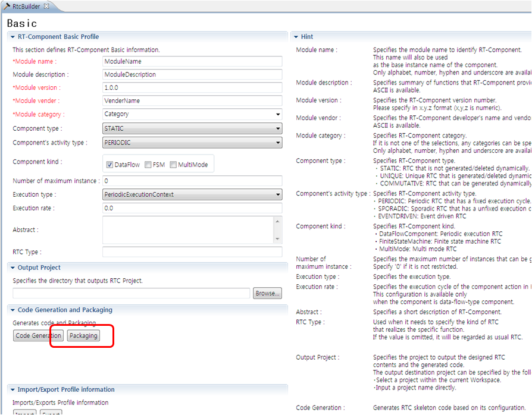Open the Component type dropdown

pos(192,128)
